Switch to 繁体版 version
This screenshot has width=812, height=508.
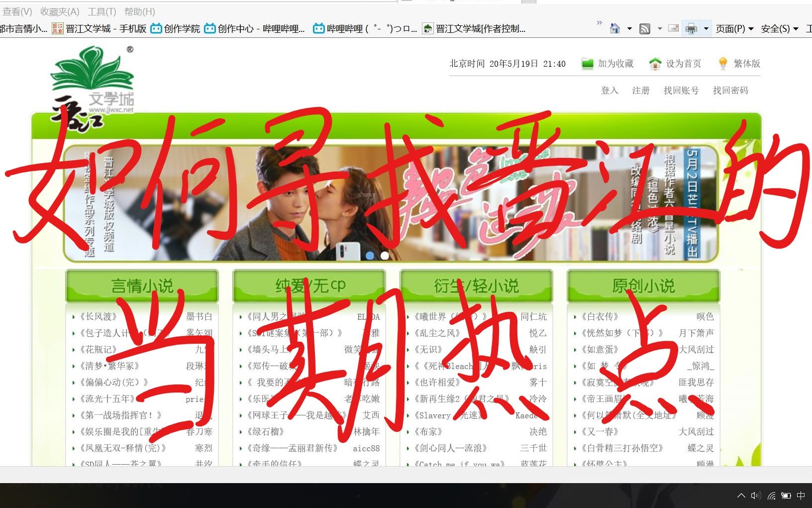coord(747,63)
